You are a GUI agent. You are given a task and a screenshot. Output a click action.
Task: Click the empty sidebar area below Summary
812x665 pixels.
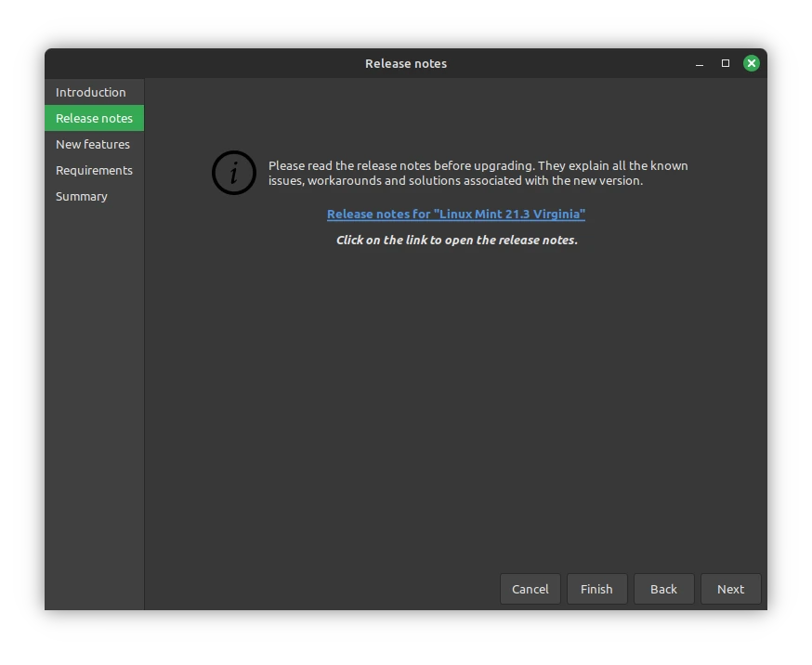94,390
